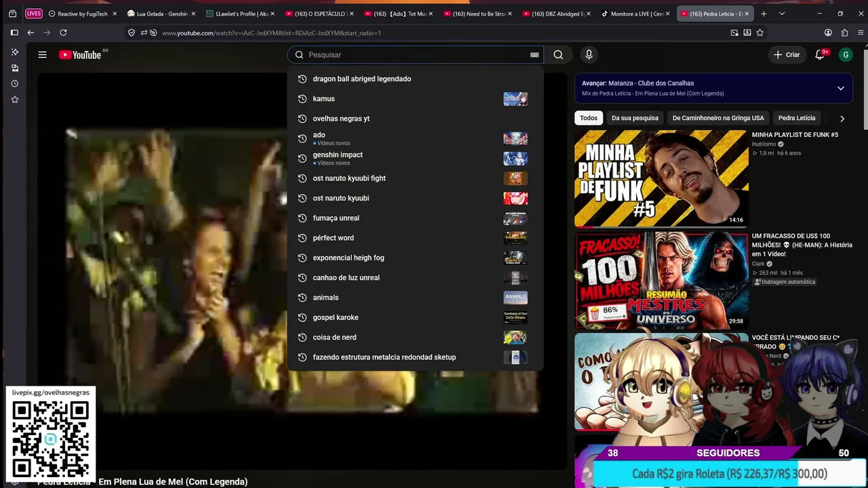Select the 'ado' search suggestion
The image size is (868, 488).
click(415, 138)
